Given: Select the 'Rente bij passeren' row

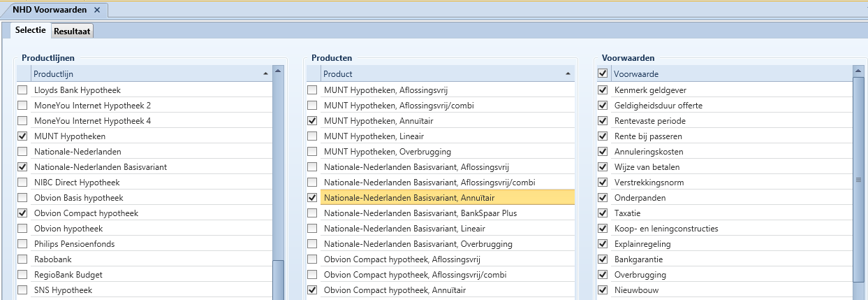Looking at the screenshot, I should 725,136.
